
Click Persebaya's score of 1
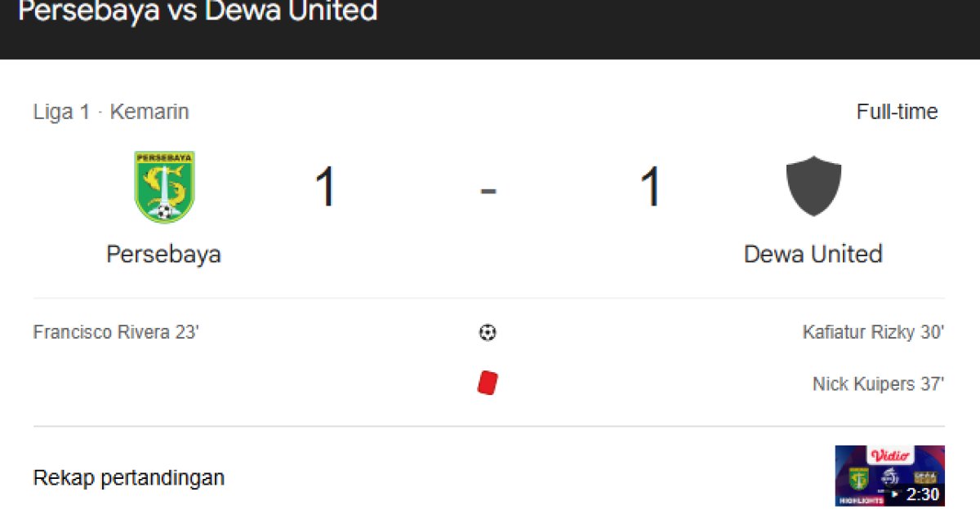tap(326, 187)
